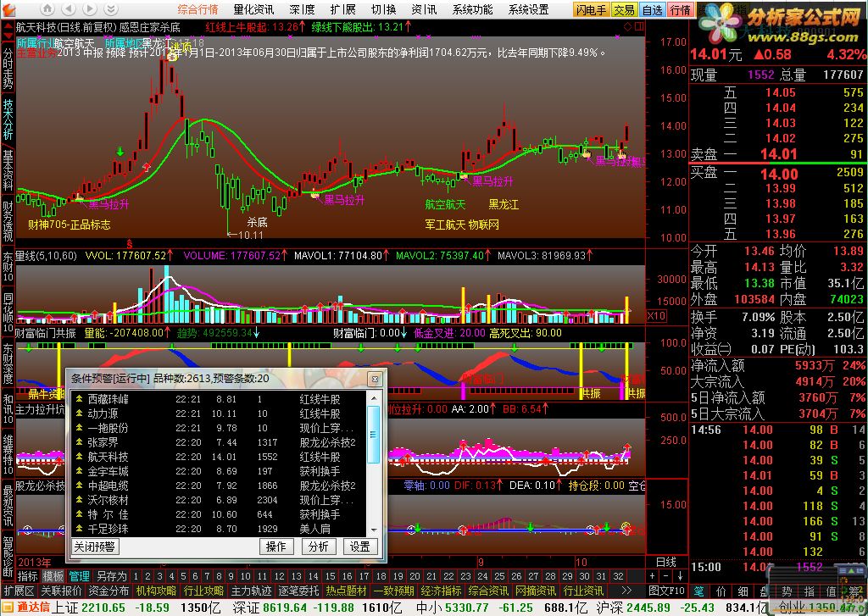Screen dimensions: 868x616
Task: Click the 日线 period selector
Action: (x=666, y=562)
